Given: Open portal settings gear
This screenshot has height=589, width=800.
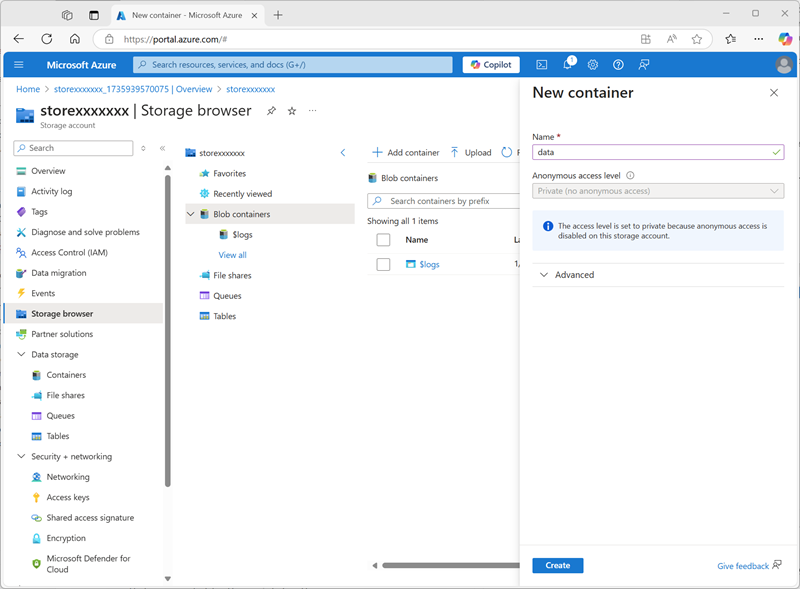Looking at the screenshot, I should [593, 65].
